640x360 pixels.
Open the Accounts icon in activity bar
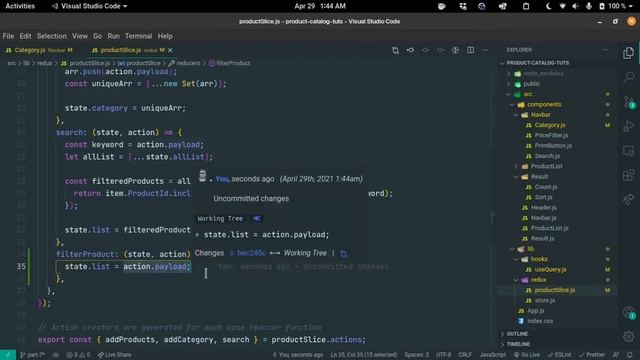pyautogui.click(x=629, y=313)
